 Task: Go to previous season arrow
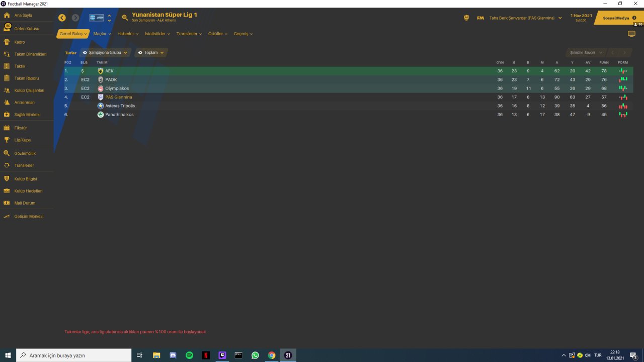(x=612, y=52)
